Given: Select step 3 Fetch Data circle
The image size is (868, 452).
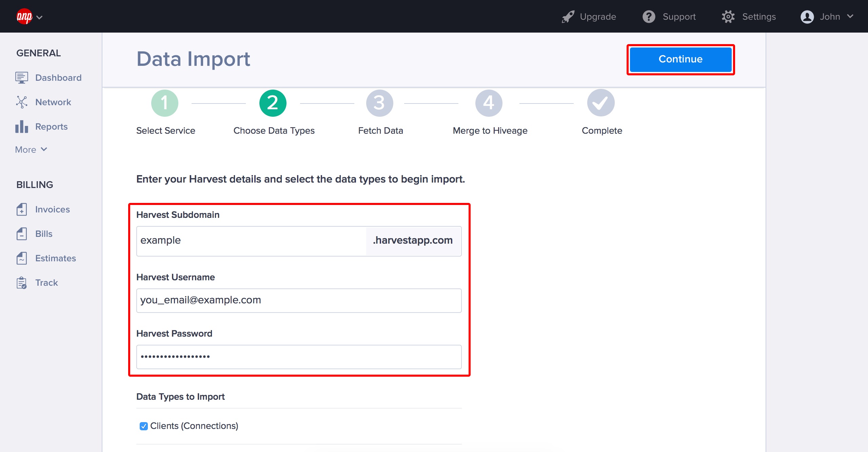Looking at the screenshot, I should 379,103.
